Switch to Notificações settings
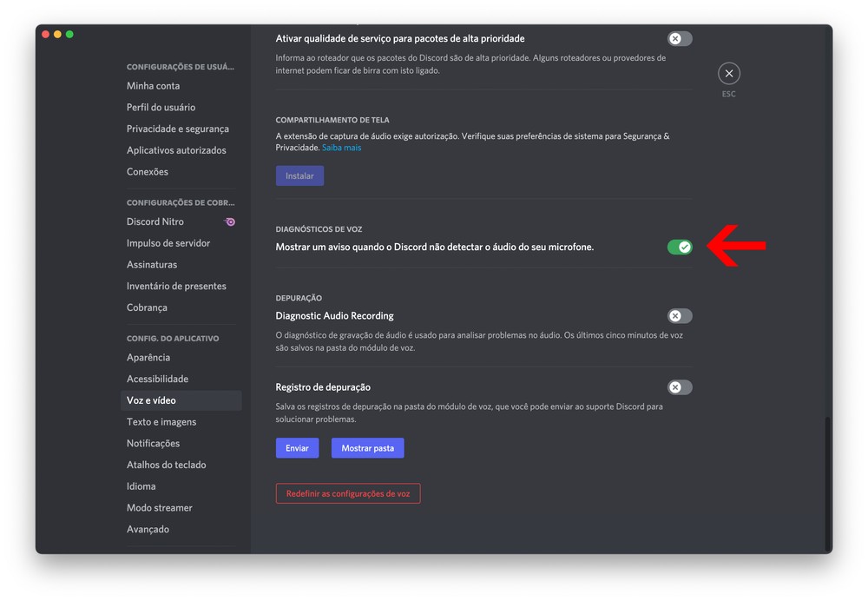This screenshot has height=601, width=868. coord(154,444)
